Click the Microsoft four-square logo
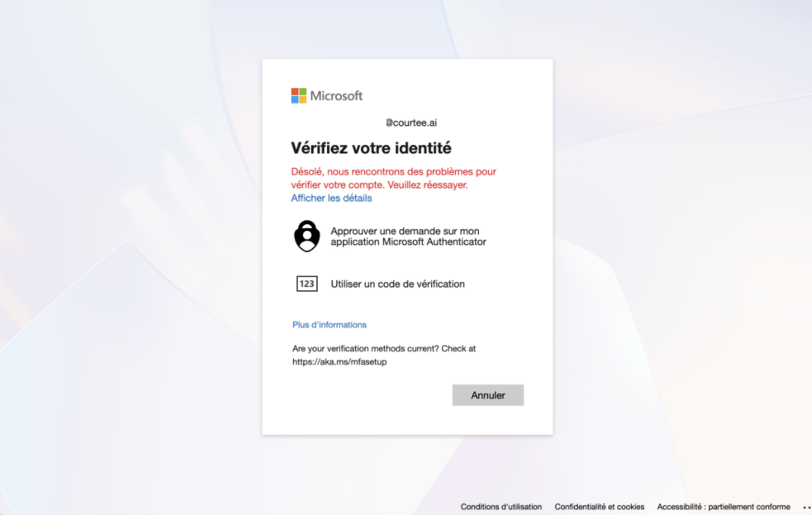Viewport: 812px width, 515px height. 299,95
